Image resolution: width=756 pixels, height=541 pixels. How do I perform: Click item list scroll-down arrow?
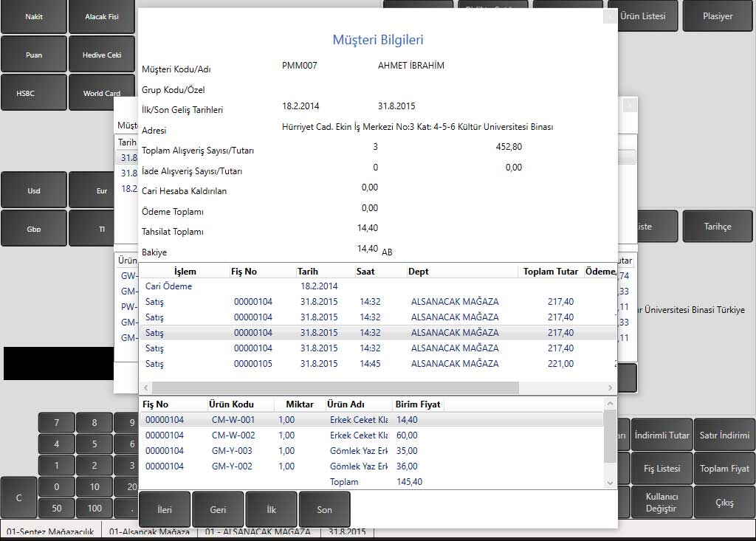click(610, 482)
